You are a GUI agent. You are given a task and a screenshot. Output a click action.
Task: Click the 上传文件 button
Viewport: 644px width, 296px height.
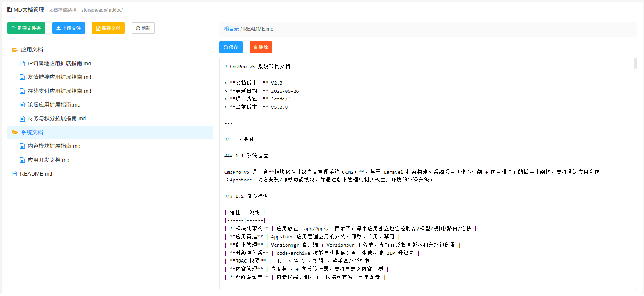(69, 28)
